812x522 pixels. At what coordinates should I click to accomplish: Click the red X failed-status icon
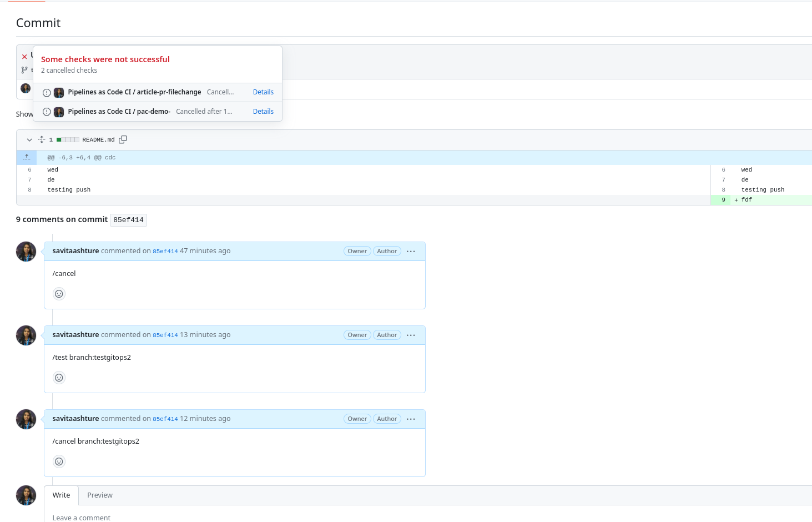pyautogui.click(x=24, y=56)
